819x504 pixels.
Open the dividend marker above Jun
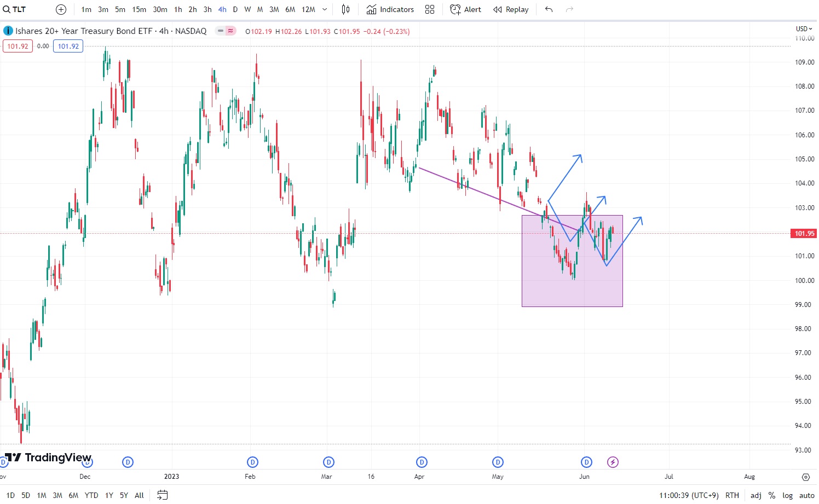click(586, 462)
